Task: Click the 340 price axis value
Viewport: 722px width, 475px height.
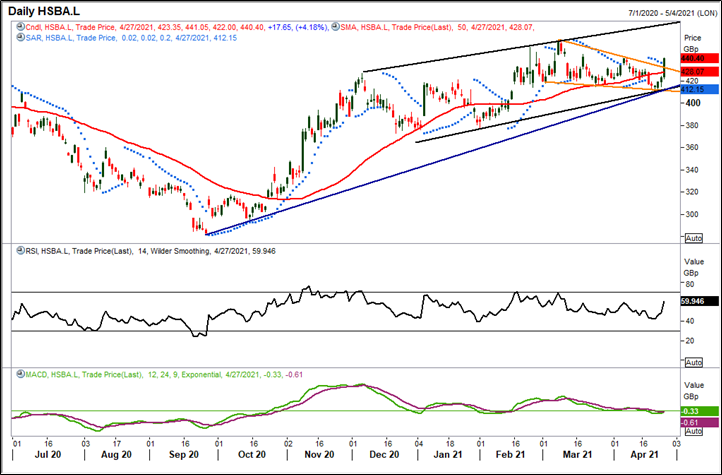Action: (691, 170)
